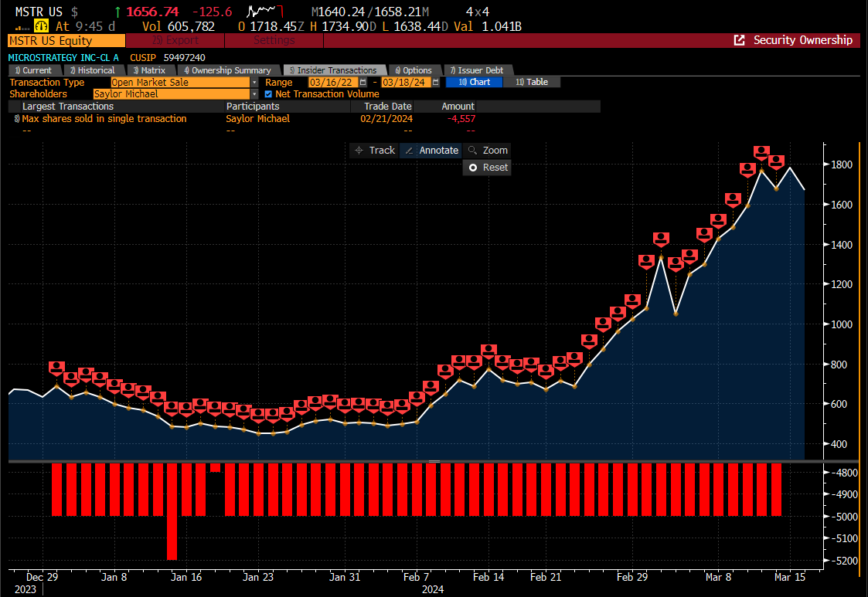
Task: Click the open price 1718.45
Action: (274, 26)
